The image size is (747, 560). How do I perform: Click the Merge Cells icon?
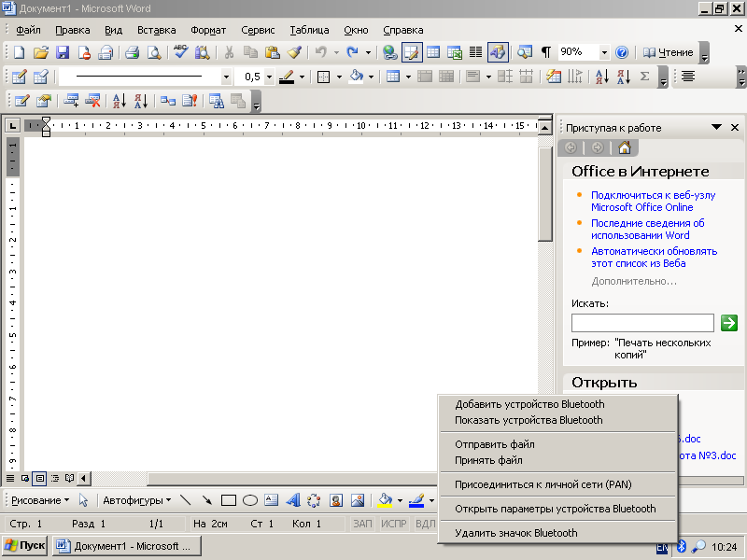coord(425,77)
